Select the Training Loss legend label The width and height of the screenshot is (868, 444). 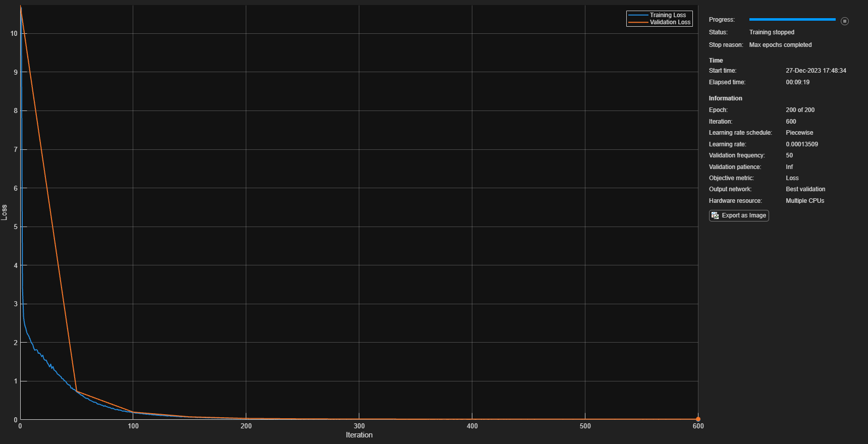[668, 15]
